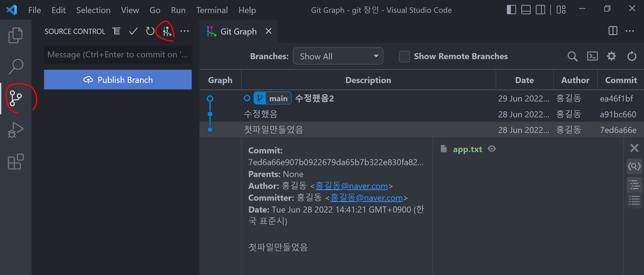644x275 pixels.
Task: Click the author email link
Action: [x=351, y=186]
